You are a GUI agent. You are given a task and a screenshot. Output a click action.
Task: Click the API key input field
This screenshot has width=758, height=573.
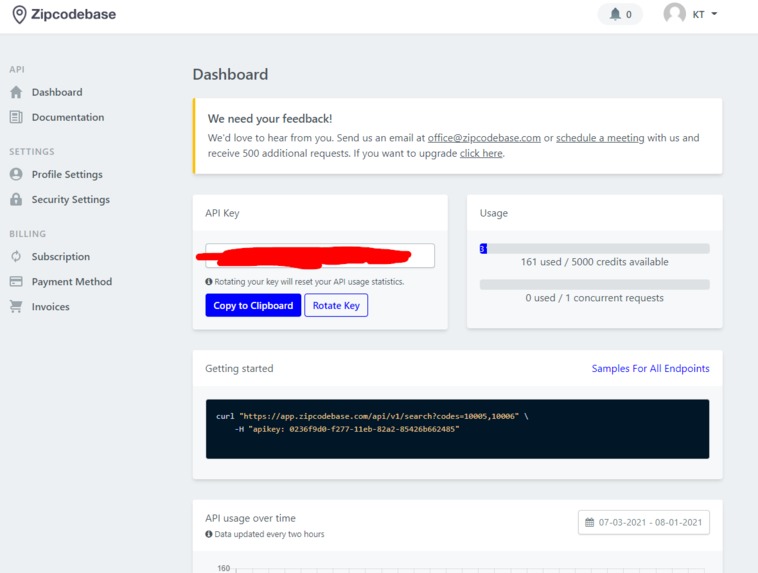click(x=320, y=256)
